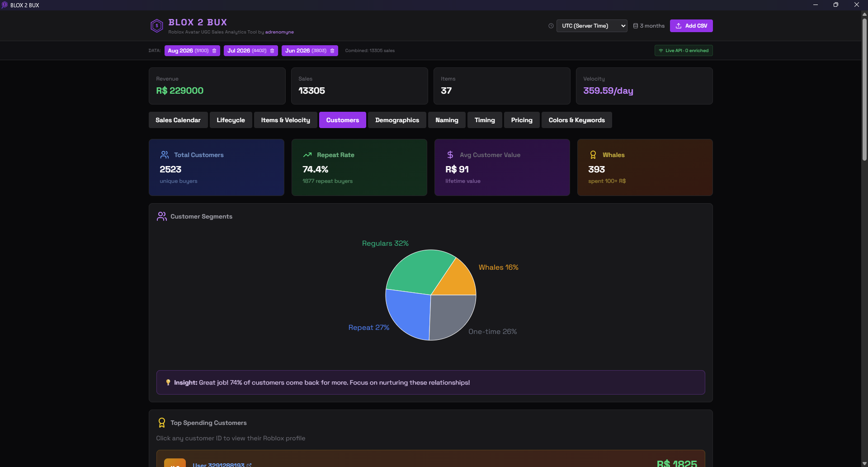The image size is (868, 467).
Task: Click the Whales ribbon icon
Action: click(593, 154)
